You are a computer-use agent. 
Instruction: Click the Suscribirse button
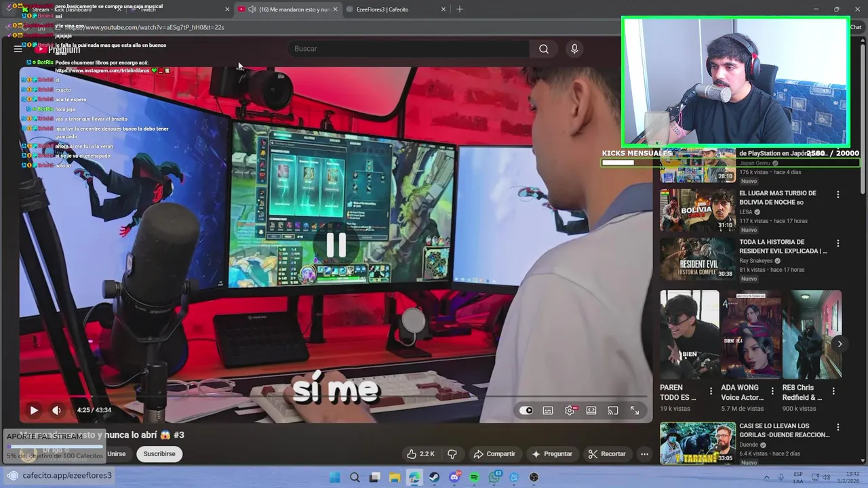159,454
